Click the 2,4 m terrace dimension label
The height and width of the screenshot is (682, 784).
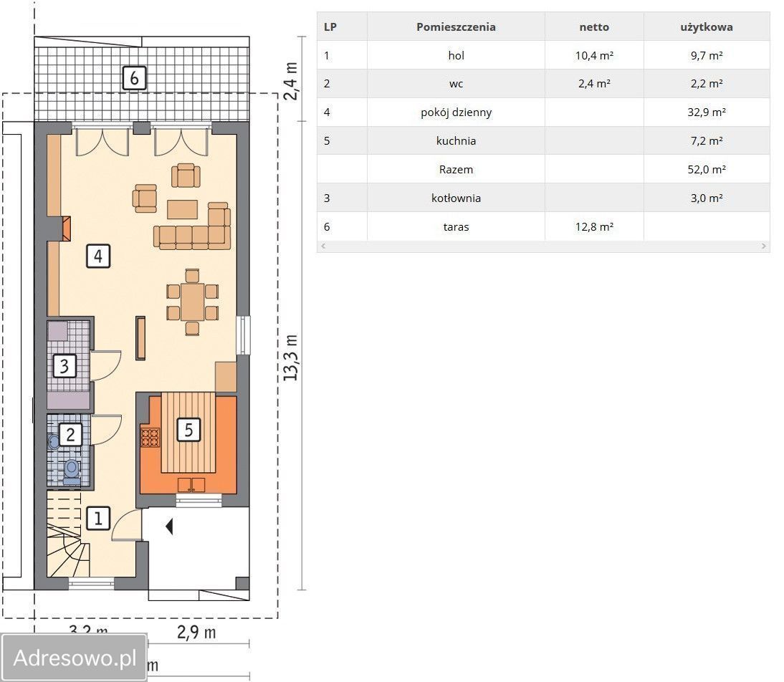click(290, 81)
